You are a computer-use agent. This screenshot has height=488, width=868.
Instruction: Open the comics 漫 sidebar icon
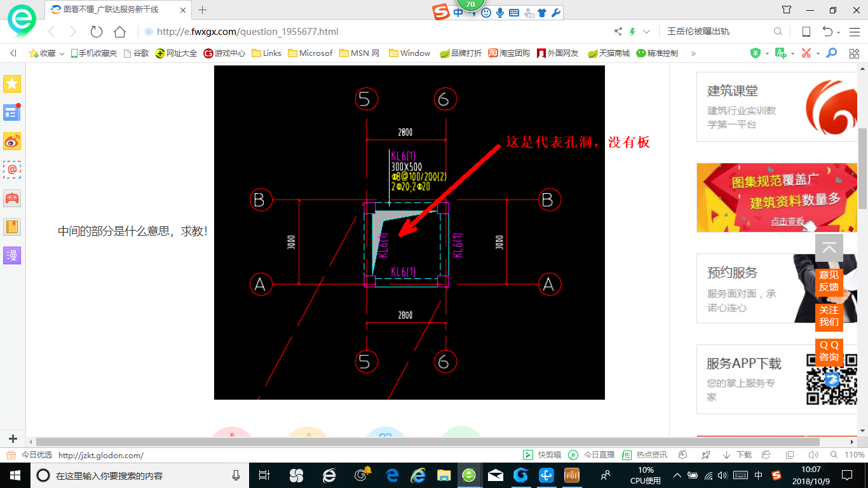point(12,255)
